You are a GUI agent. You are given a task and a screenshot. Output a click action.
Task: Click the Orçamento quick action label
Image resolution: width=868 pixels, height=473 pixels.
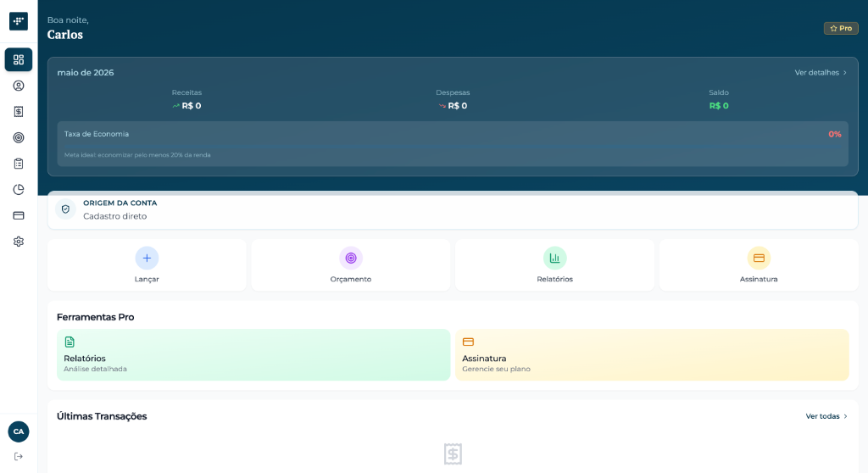pyautogui.click(x=350, y=279)
